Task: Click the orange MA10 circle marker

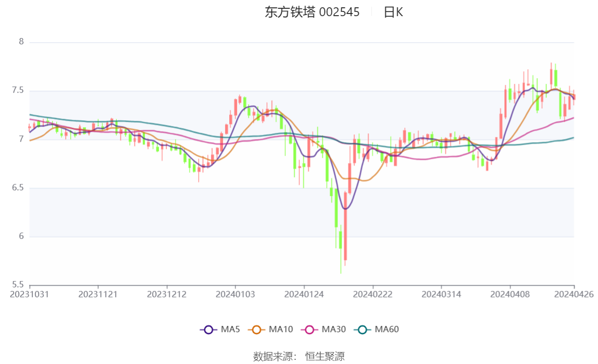Action: click(256, 330)
